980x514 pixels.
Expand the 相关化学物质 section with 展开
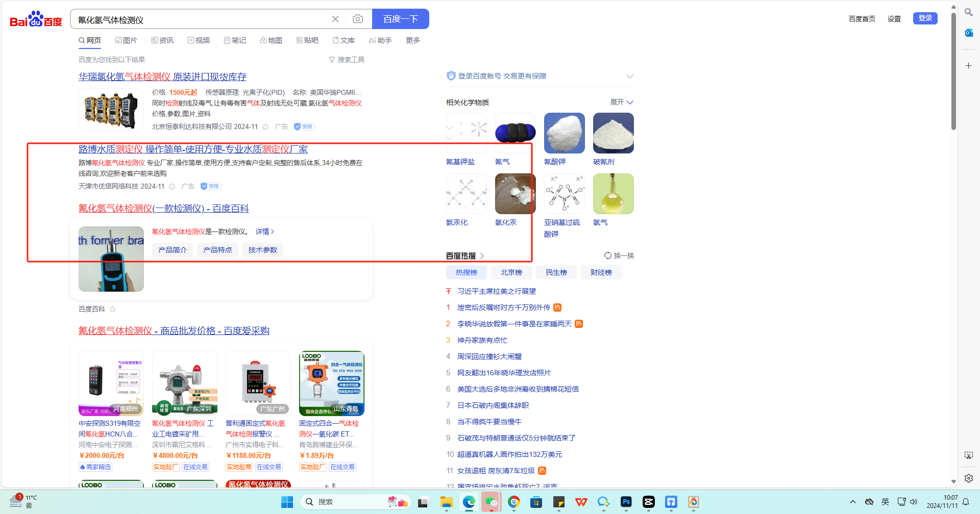tap(622, 102)
